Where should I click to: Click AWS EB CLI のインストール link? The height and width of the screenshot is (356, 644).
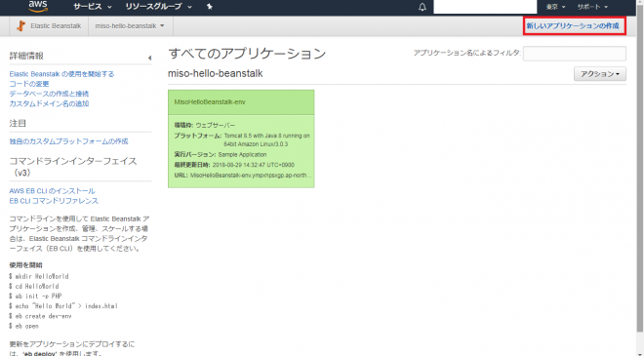point(52,191)
